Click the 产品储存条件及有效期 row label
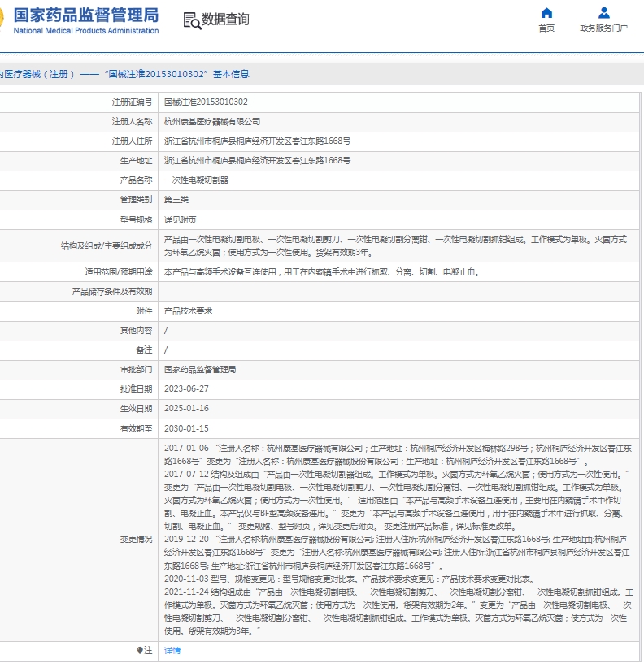The height and width of the screenshot is (668, 644). click(x=111, y=292)
